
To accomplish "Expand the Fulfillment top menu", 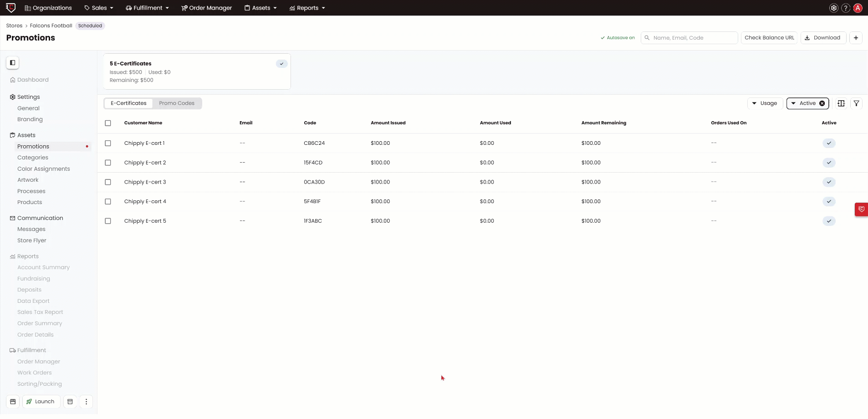I will (x=147, y=8).
